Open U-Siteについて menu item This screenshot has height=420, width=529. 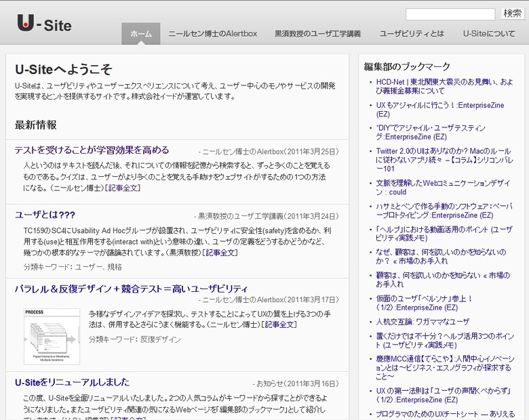pyautogui.click(x=489, y=34)
